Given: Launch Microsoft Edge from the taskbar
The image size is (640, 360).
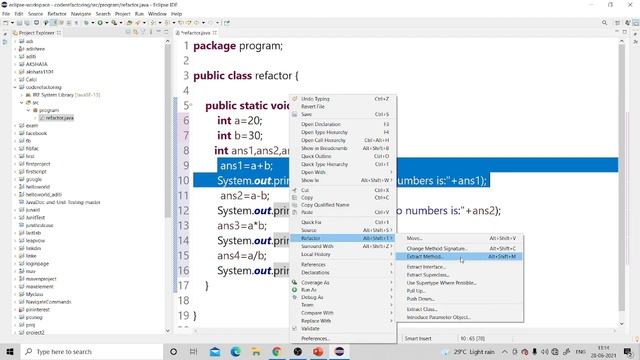Looking at the screenshot, I should pos(236,351).
